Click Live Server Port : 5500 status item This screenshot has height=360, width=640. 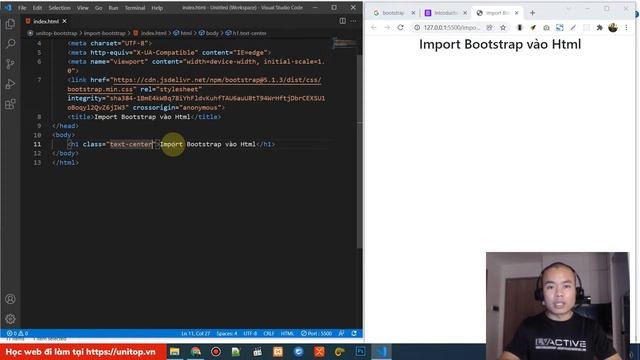click(316, 333)
